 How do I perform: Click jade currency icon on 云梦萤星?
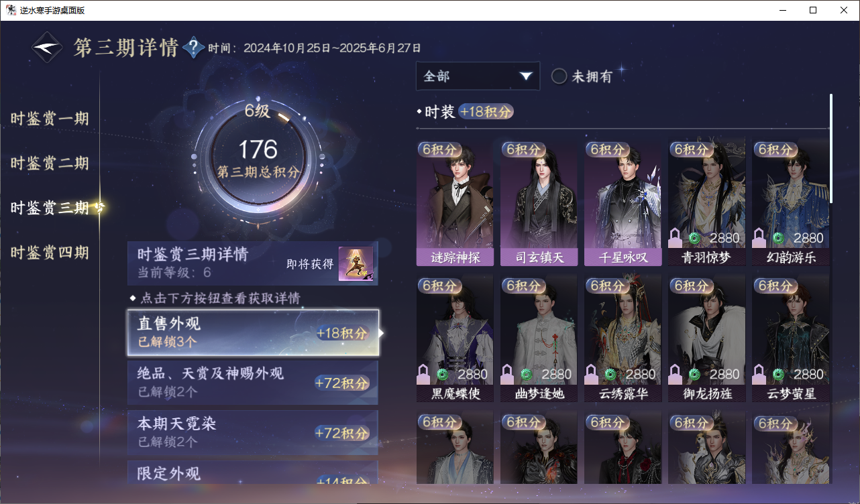(777, 374)
